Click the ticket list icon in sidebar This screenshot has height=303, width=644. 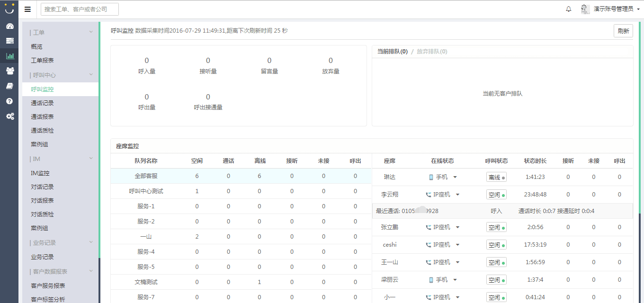click(9, 41)
